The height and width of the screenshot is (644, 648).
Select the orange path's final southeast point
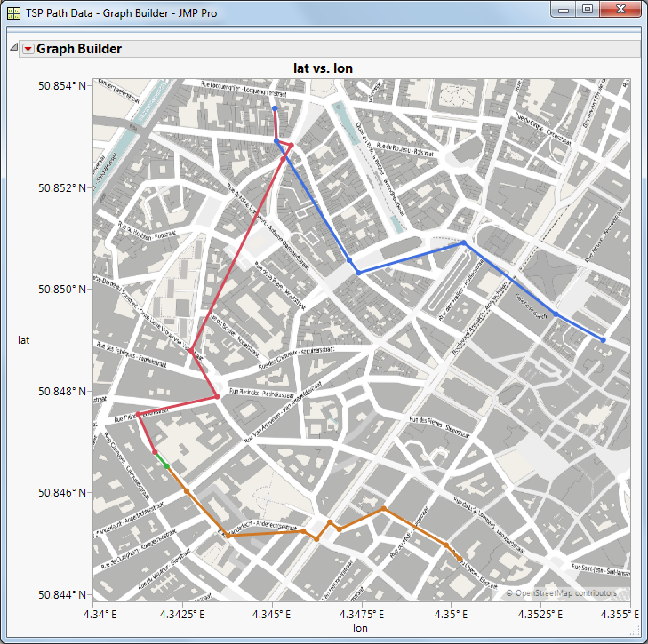click(460, 559)
